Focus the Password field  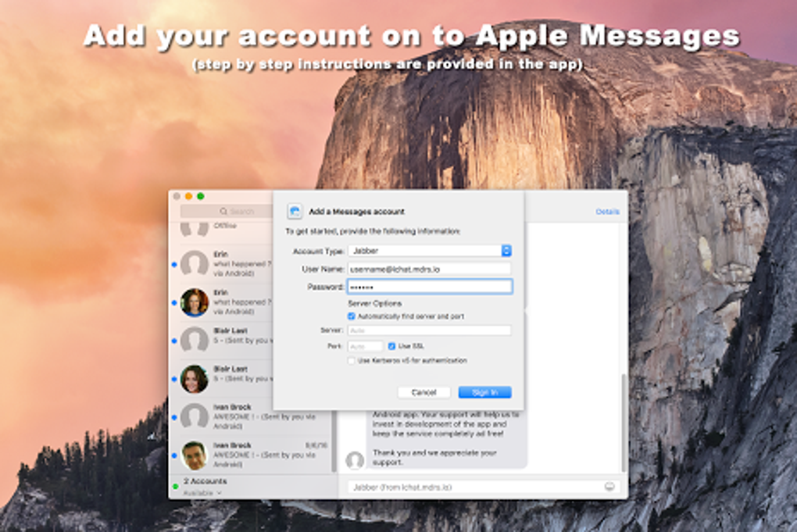click(430, 287)
